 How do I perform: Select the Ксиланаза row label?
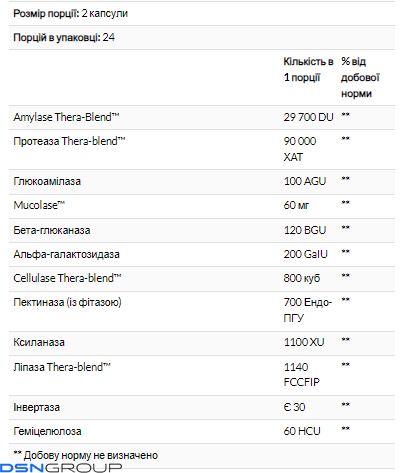[39, 342]
